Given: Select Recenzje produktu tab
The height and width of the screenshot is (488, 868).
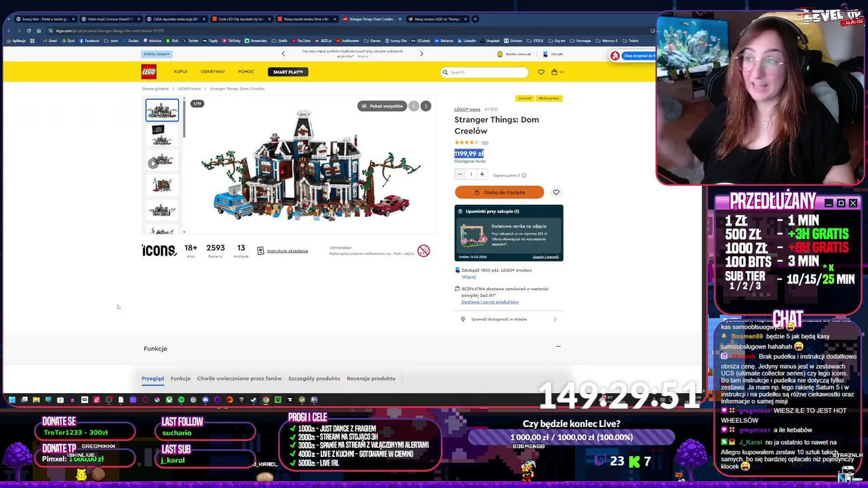Looking at the screenshot, I should tap(371, 379).
